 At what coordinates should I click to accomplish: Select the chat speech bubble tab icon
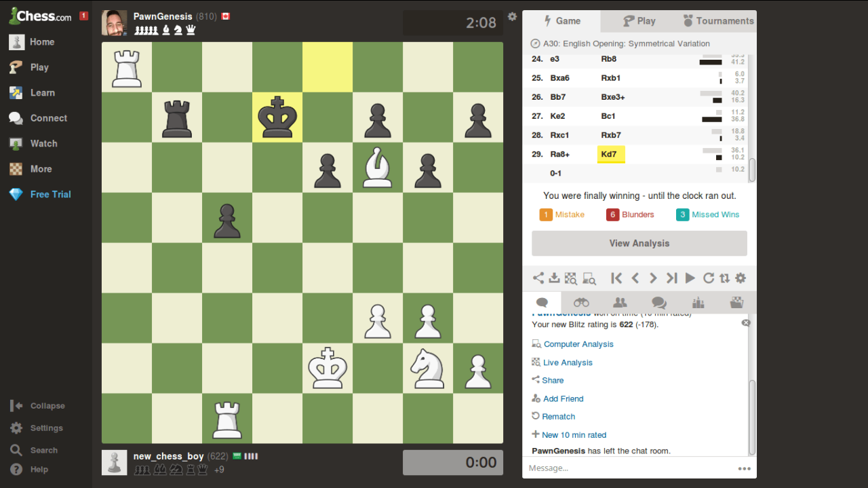tap(542, 303)
